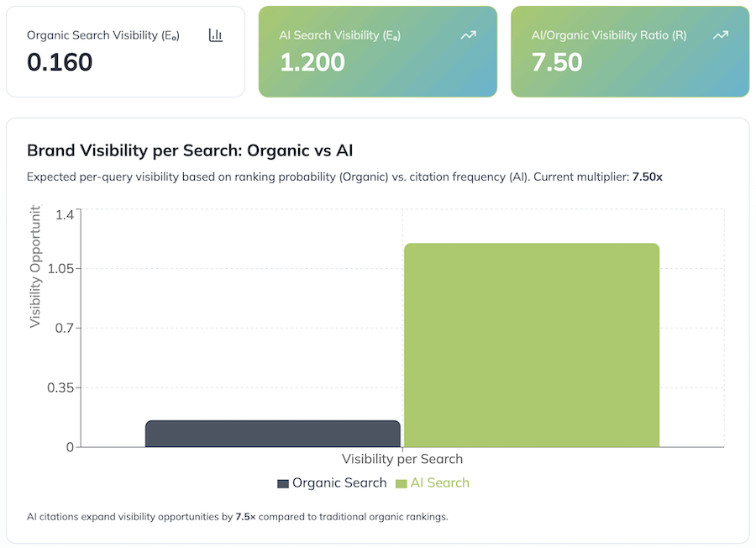756x548 pixels.
Task: Click the Visibility per Search x-axis label
Action: tap(402, 459)
